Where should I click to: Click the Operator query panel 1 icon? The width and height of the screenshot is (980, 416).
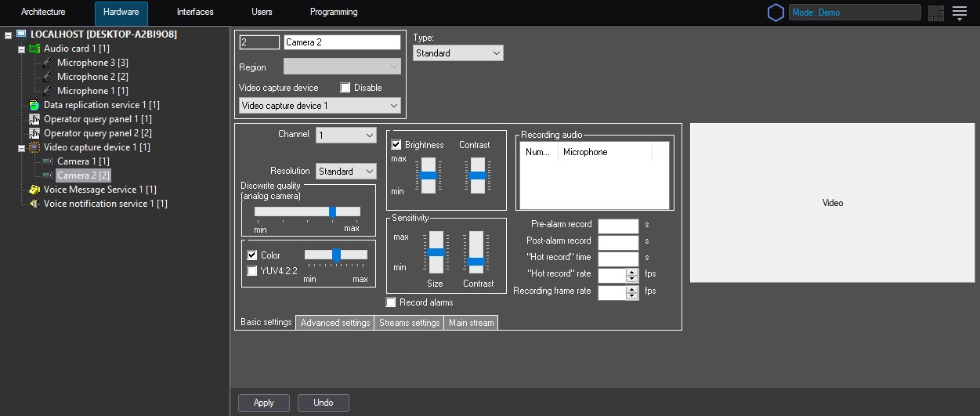pos(34,119)
